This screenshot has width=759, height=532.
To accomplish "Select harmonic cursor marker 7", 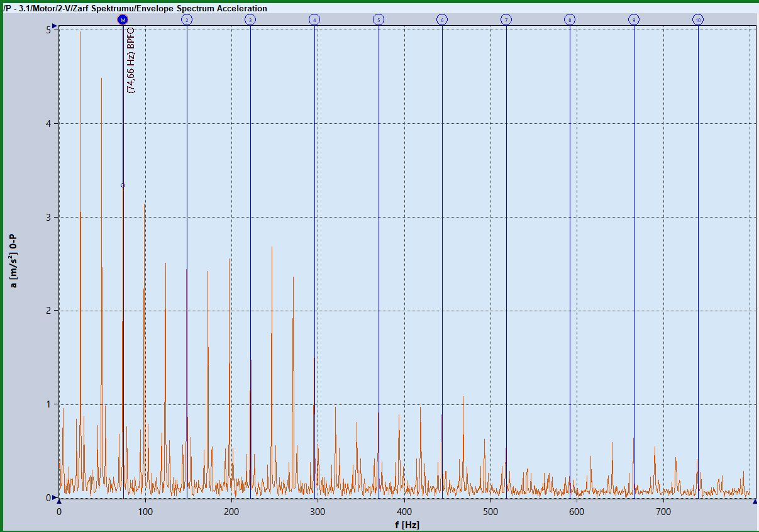I will [x=506, y=19].
